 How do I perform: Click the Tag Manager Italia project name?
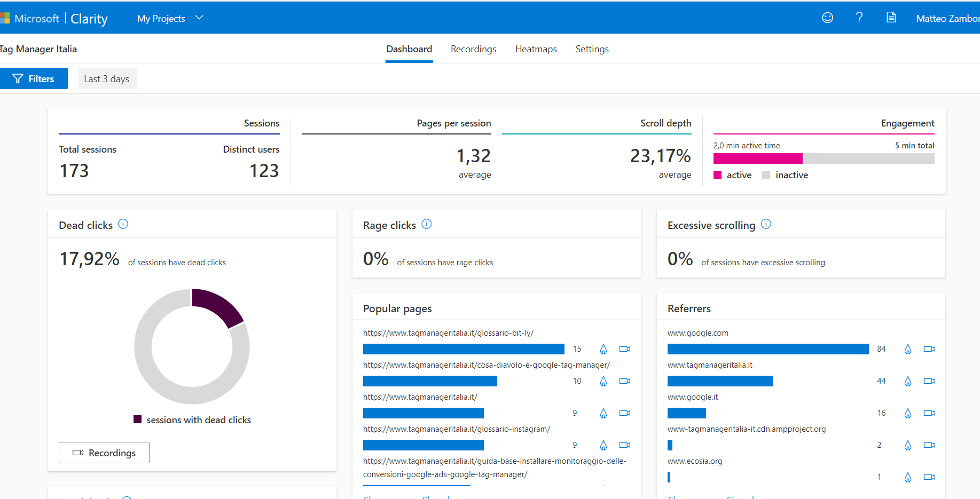click(38, 49)
